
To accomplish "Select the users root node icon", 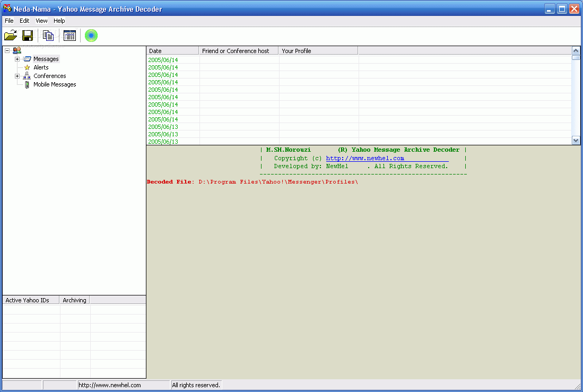I will (x=17, y=50).
